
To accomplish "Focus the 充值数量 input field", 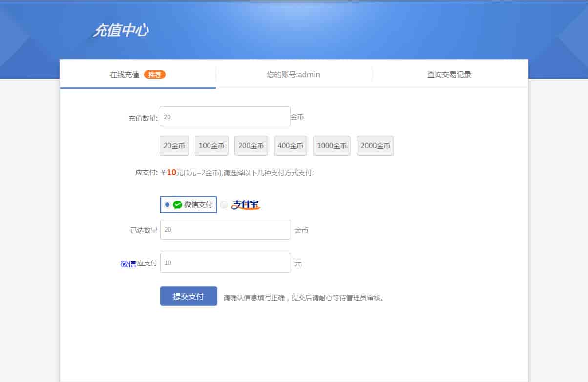I will tap(225, 117).
